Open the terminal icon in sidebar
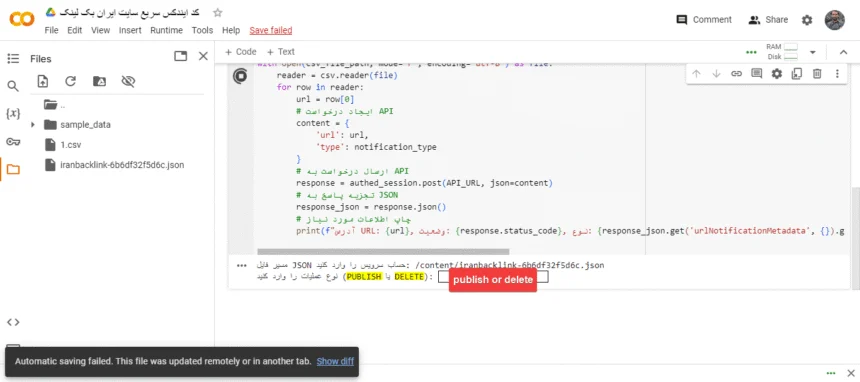 click(x=13, y=347)
